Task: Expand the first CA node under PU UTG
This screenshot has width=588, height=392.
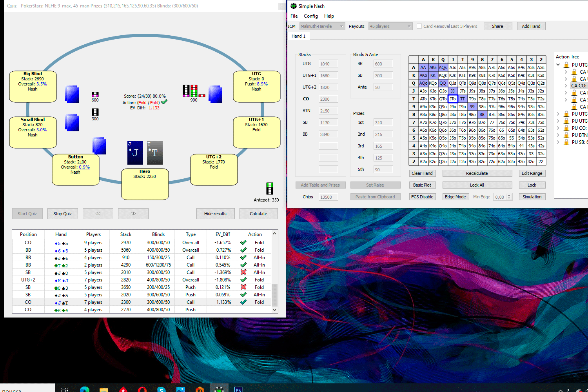Action: pyautogui.click(x=566, y=72)
